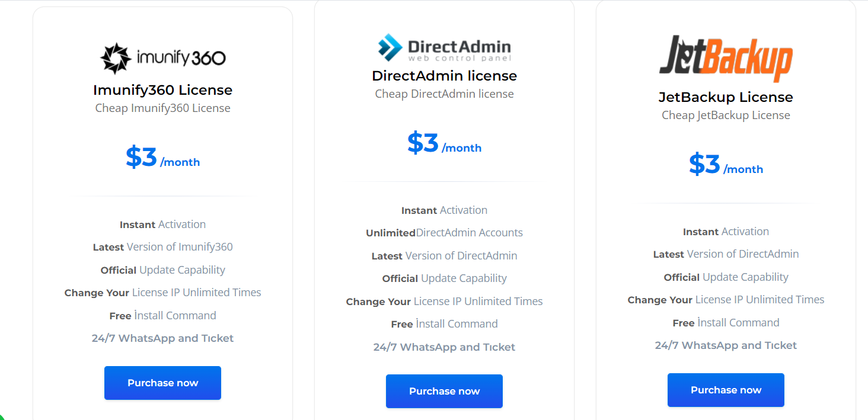Click the $3 /month price on Imunify360 card
868x420 pixels.
[162, 158]
